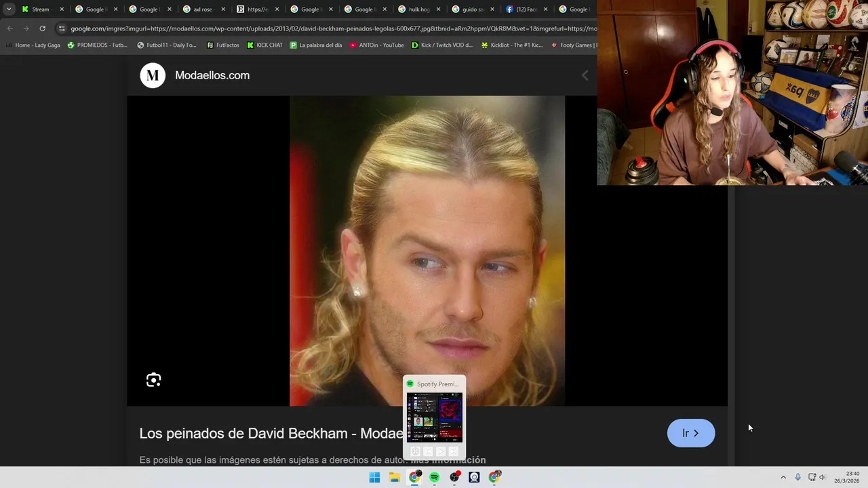Switch to the hulk hogan search tab

coord(419,9)
